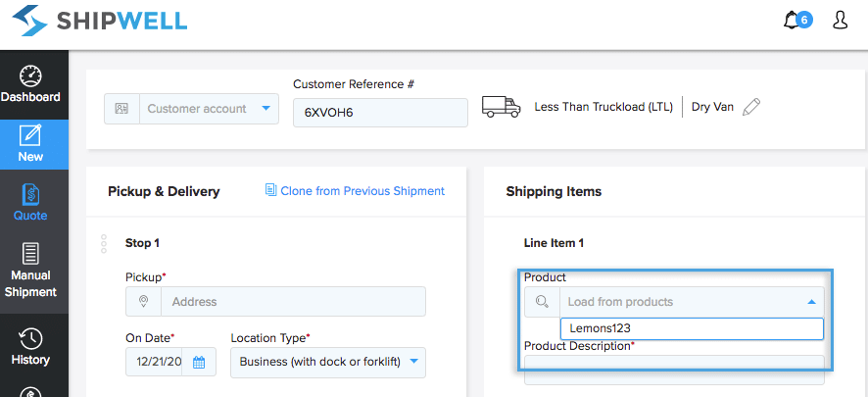Open the Customer account dropdown
868x397 pixels.
click(x=209, y=109)
